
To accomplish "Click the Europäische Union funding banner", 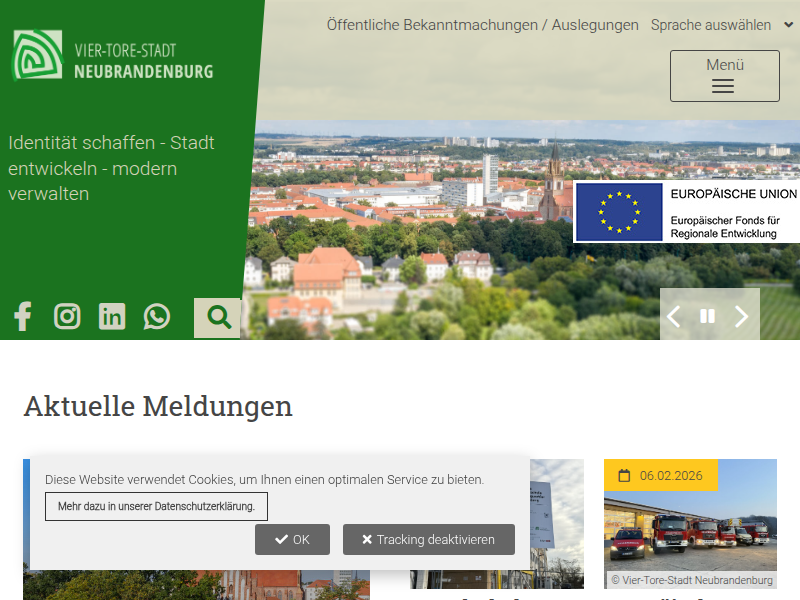I will [x=687, y=212].
